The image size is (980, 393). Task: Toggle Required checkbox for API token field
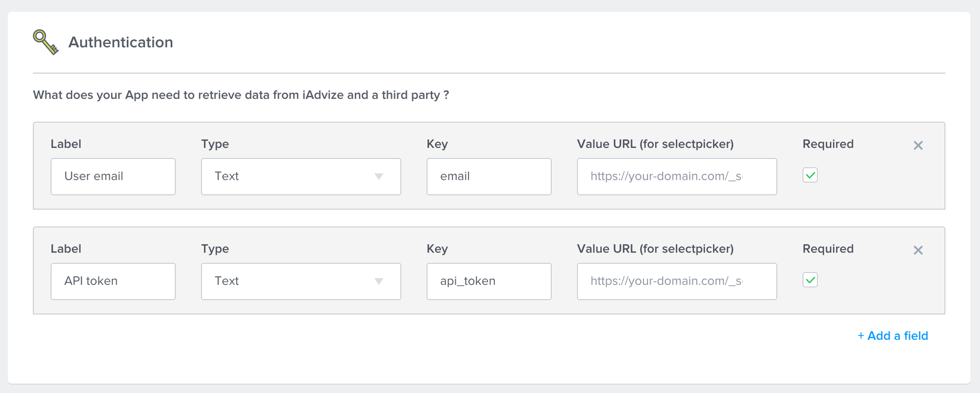point(810,280)
